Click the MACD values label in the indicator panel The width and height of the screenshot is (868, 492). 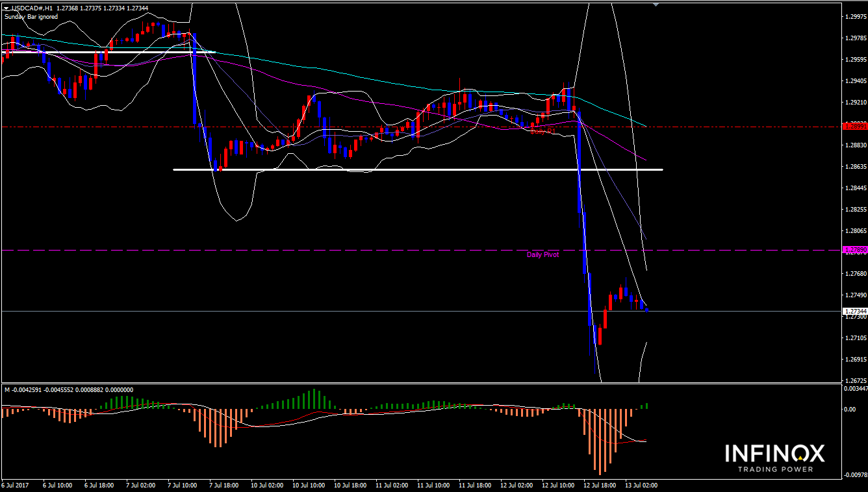coord(69,390)
